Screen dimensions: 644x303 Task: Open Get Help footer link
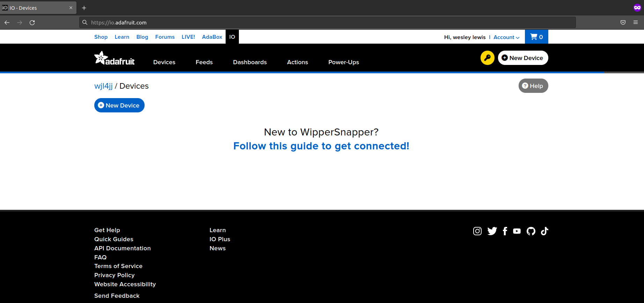pos(107,230)
